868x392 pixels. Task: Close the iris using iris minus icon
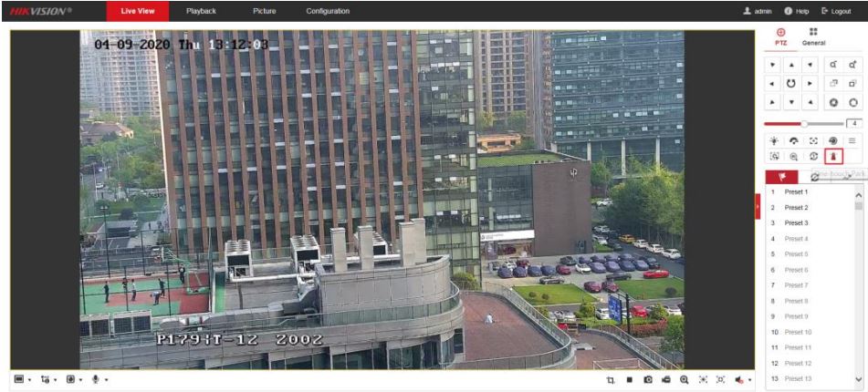click(833, 102)
